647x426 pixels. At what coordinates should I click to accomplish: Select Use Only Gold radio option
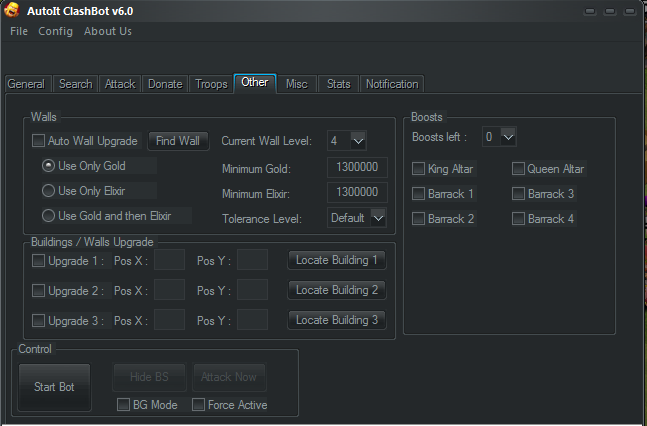[48, 166]
